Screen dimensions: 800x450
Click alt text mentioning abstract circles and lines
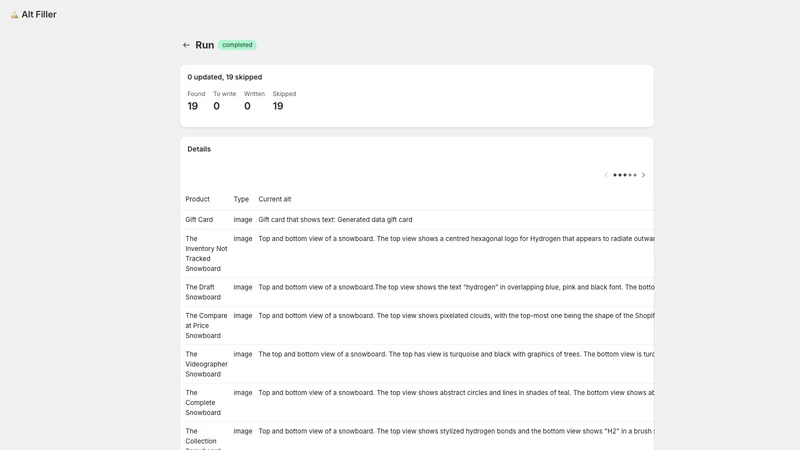click(x=456, y=393)
